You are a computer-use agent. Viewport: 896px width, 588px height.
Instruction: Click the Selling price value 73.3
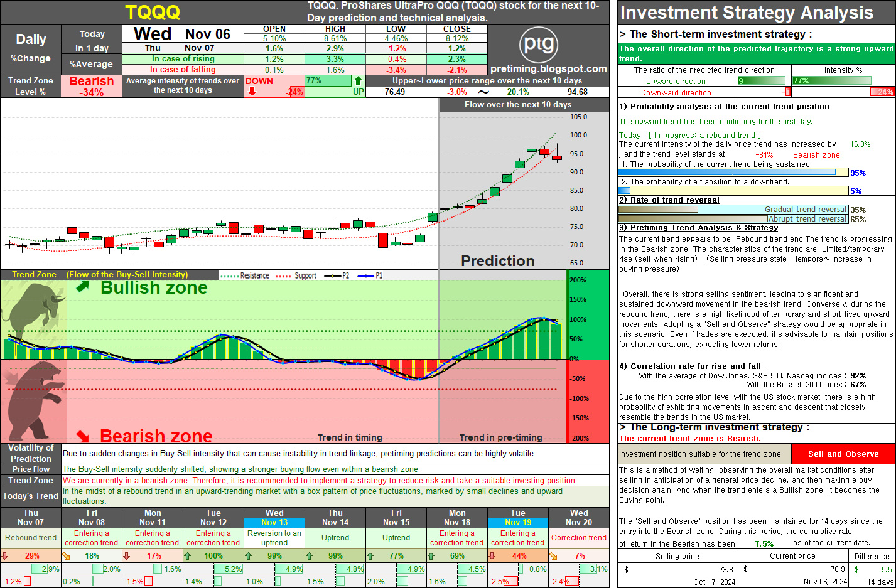[x=726, y=570]
